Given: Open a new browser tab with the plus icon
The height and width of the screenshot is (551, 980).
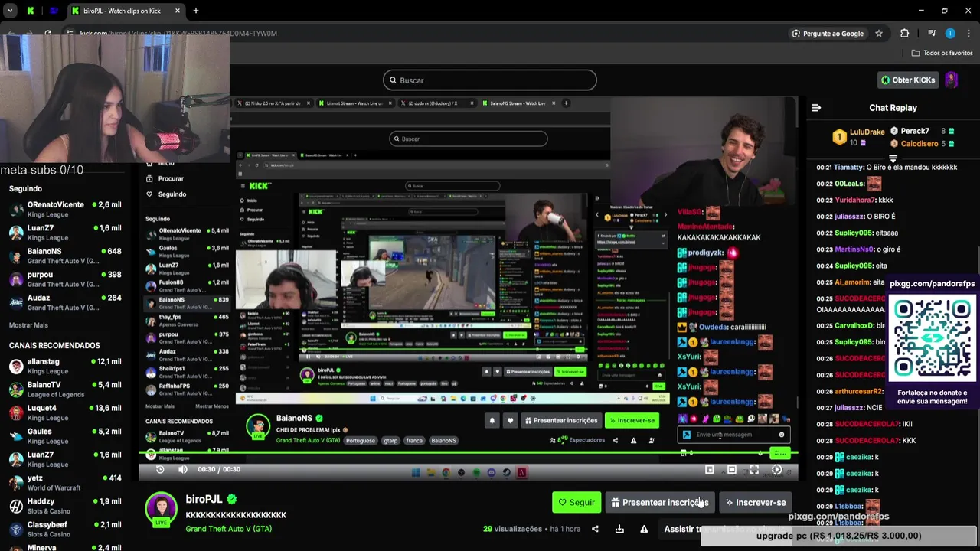Looking at the screenshot, I should coord(196,11).
